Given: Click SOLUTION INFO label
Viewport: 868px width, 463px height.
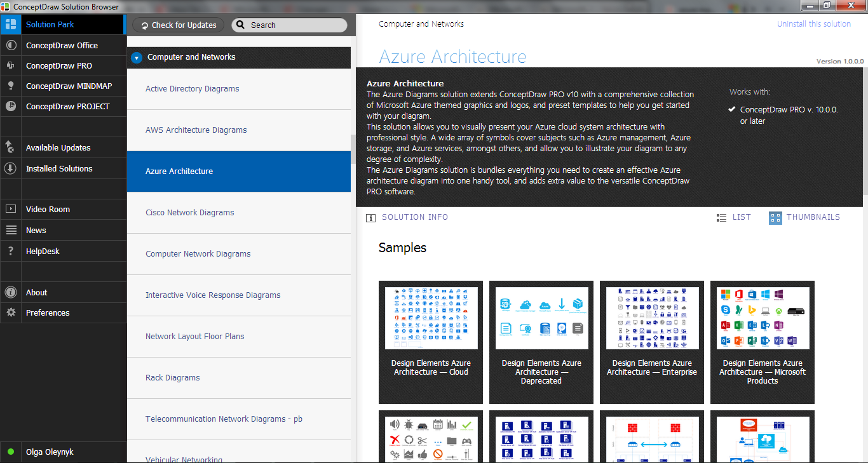Looking at the screenshot, I should click(x=415, y=217).
